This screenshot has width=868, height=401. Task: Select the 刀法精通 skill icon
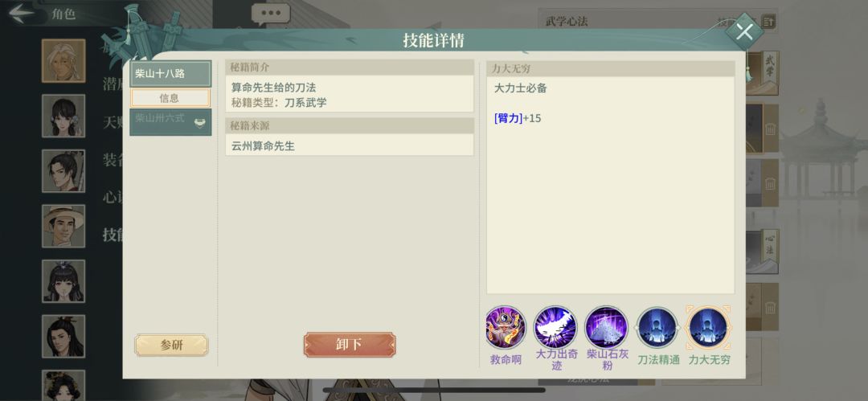tap(657, 327)
